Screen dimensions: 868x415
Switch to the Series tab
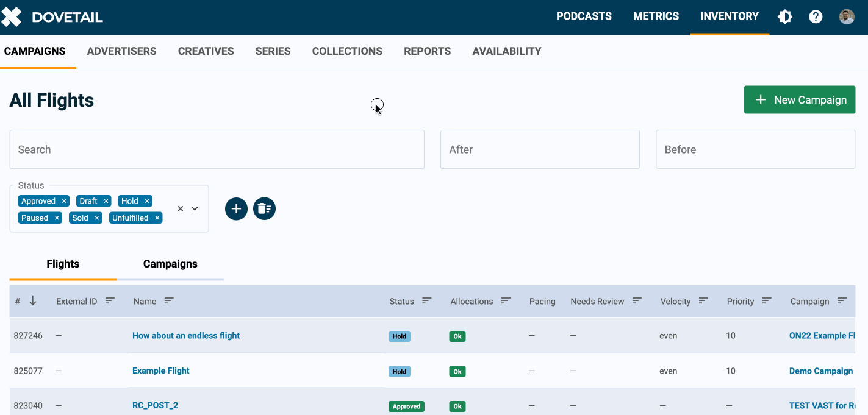point(273,51)
